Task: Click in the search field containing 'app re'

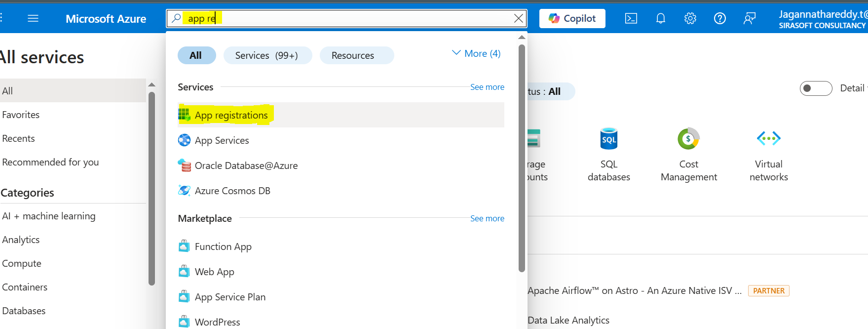Action: point(346,18)
